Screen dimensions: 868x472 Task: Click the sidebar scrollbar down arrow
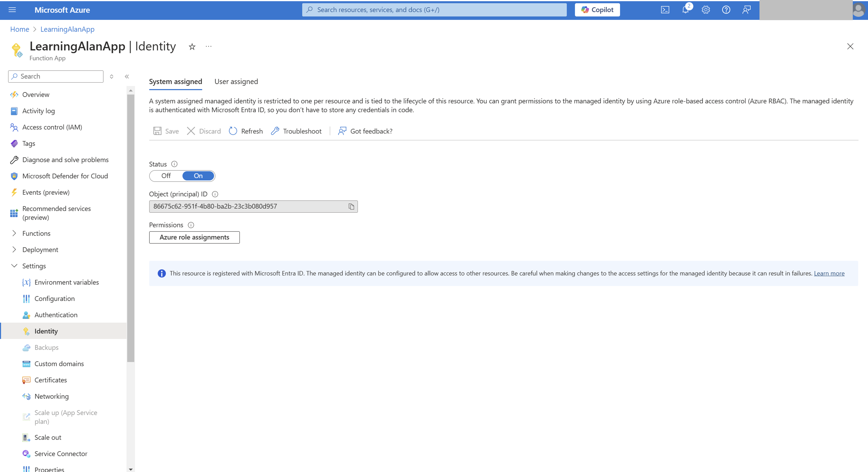click(x=131, y=469)
